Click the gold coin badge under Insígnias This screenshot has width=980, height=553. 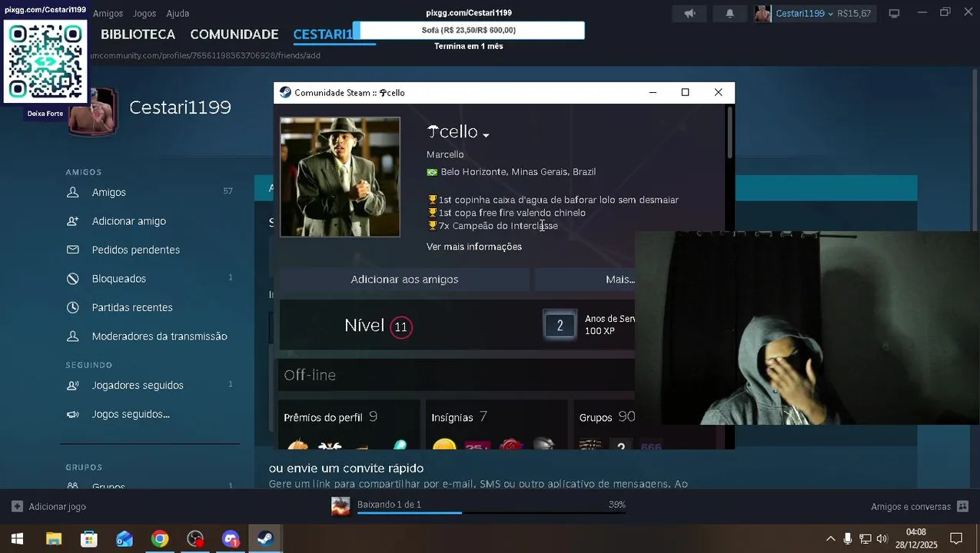coord(443,445)
